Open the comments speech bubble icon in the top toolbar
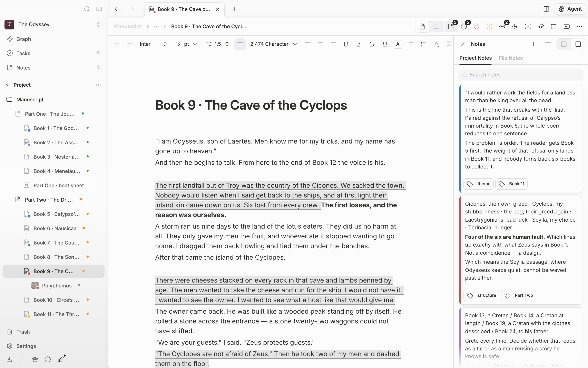Screen dimensions: 588x368 (x=553, y=27)
